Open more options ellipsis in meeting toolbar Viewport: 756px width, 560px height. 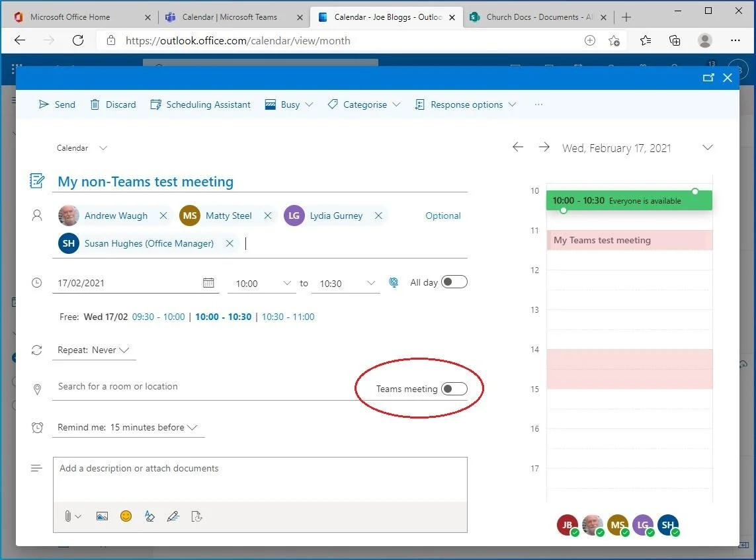click(x=538, y=104)
